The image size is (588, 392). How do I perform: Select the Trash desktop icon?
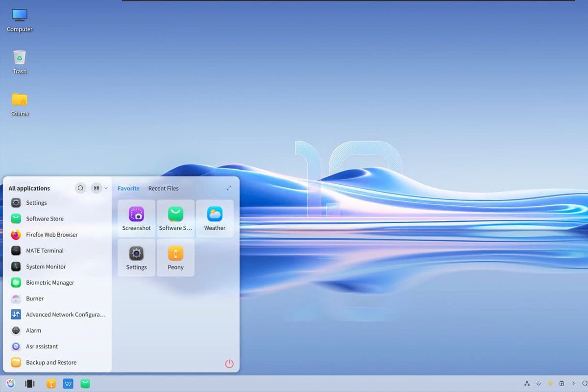click(20, 62)
